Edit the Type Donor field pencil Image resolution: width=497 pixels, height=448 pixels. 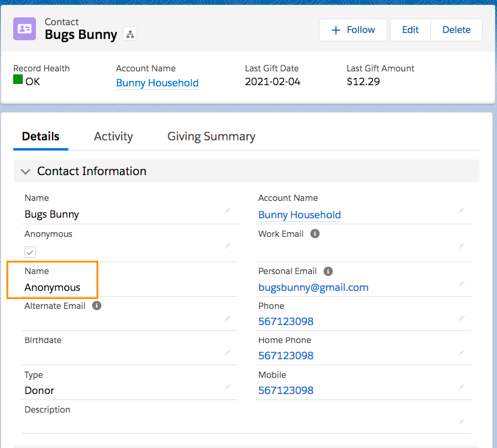coord(228,387)
